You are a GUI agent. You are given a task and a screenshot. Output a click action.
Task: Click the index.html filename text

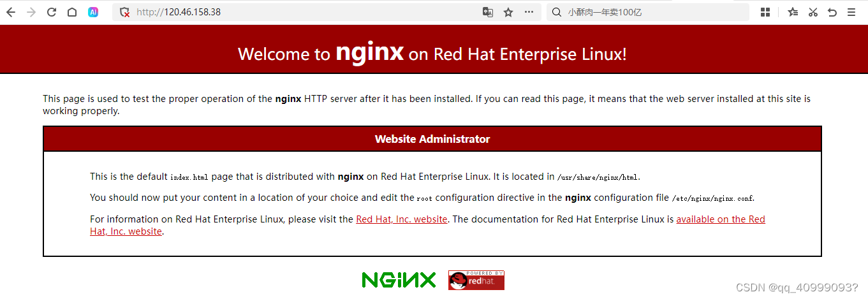click(189, 177)
